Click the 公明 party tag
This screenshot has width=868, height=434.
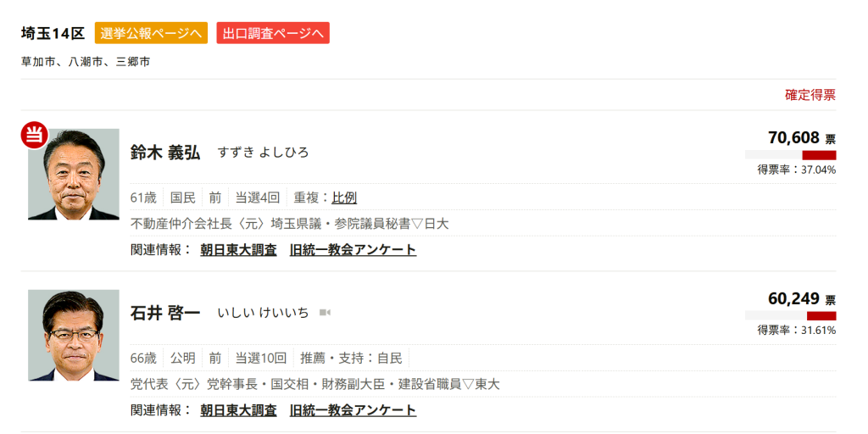[183, 358]
